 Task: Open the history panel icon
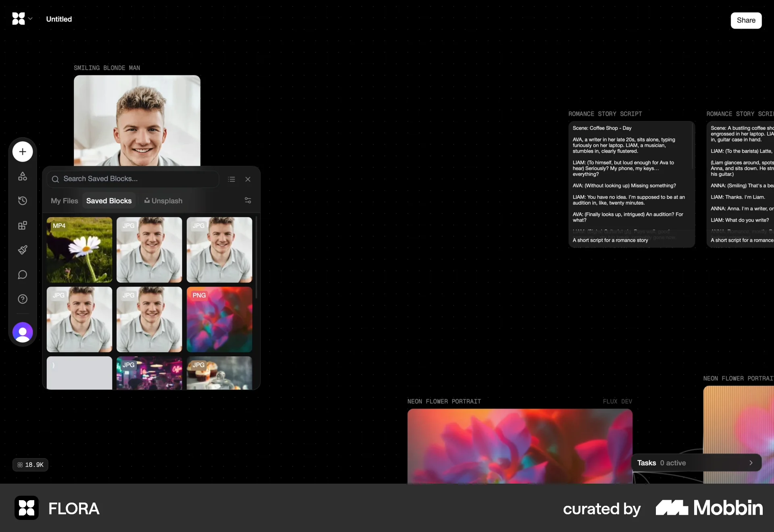coord(22,200)
